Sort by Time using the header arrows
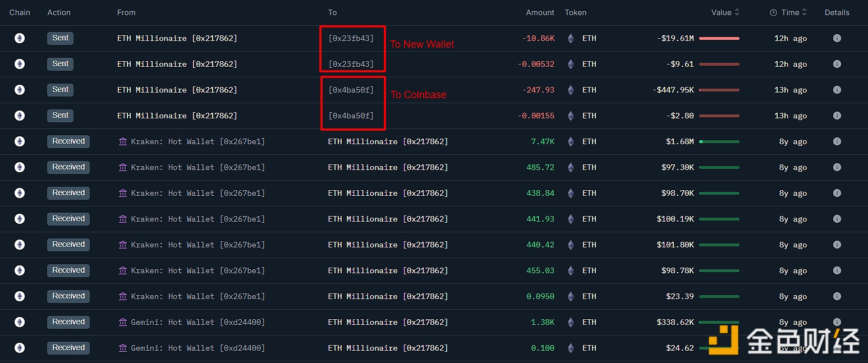868x363 pixels. (804, 12)
